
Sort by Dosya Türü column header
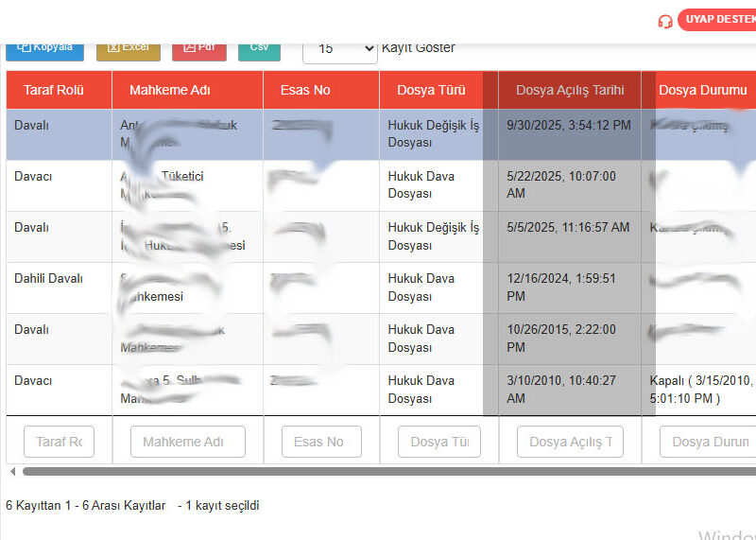(x=431, y=90)
